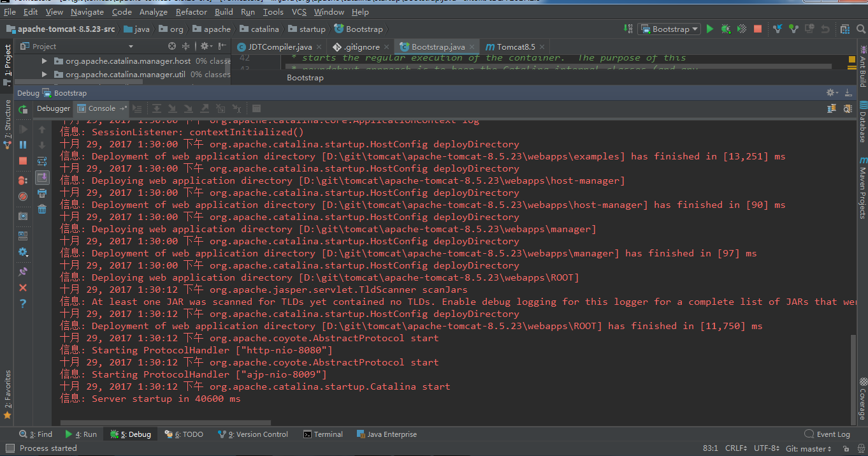This screenshot has height=456, width=868.
Task: Click the console horizontal scrollbar
Action: tap(166, 422)
